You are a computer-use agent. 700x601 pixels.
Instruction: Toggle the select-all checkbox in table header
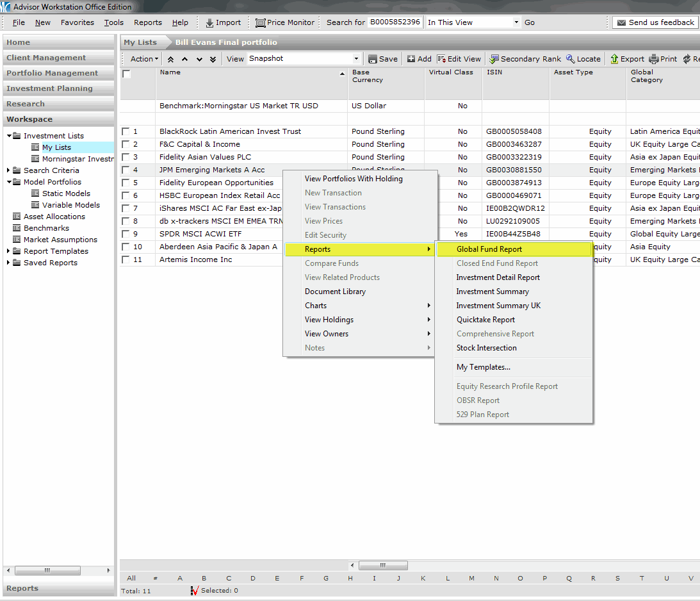pos(127,74)
